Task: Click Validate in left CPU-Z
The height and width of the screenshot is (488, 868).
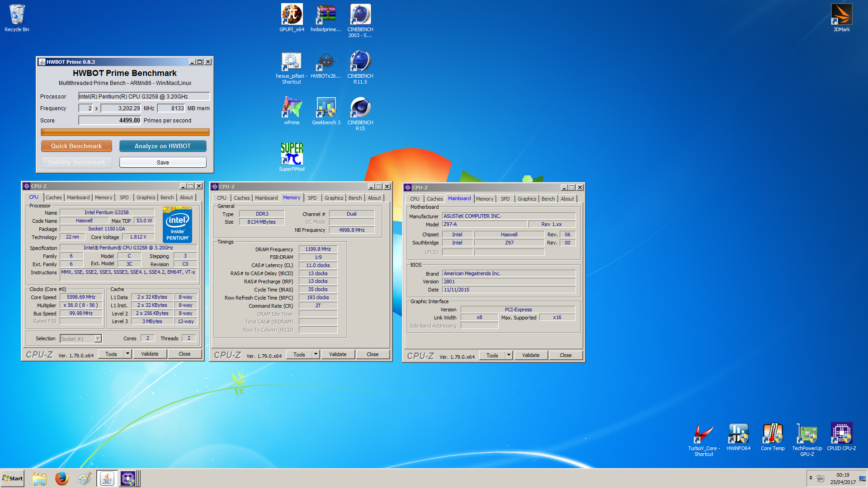Action: 150,354
